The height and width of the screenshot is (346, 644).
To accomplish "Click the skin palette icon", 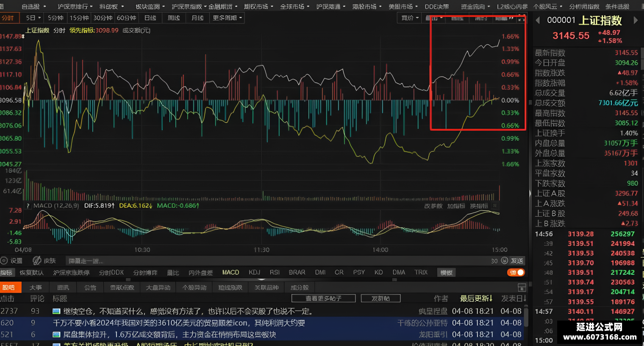I will click(37, 261).
